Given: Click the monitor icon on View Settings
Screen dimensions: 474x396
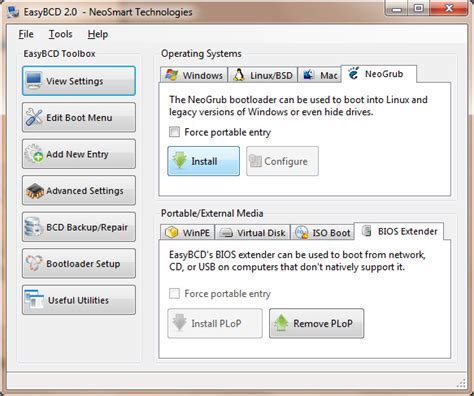Looking at the screenshot, I should pos(34,80).
